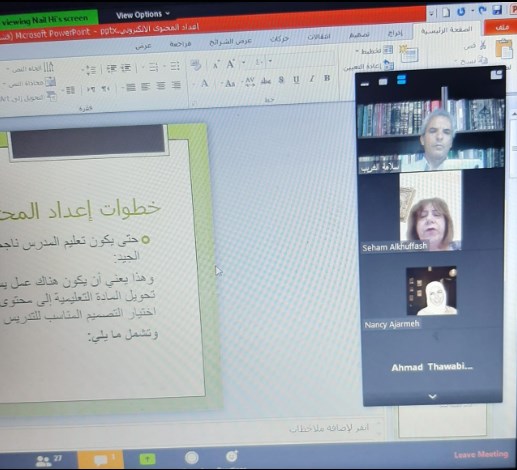This screenshot has width=517, height=470.
Task: Select single-video view icon in Zoom panel
Action: click(383, 82)
